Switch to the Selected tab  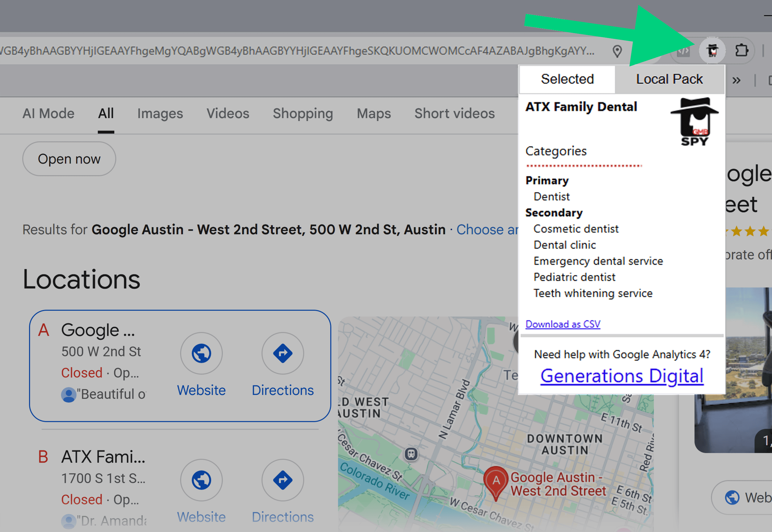[567, 79]
